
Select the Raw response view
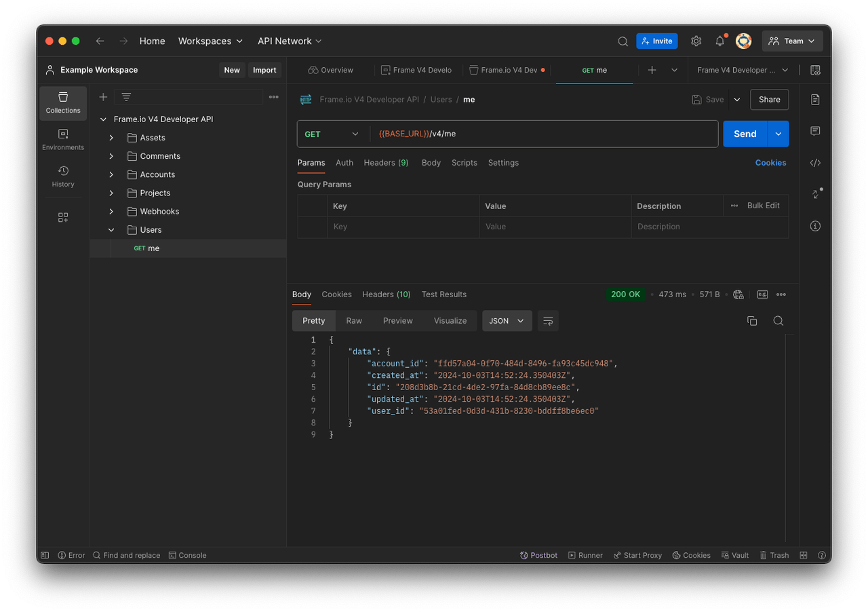tap(354, 321)
